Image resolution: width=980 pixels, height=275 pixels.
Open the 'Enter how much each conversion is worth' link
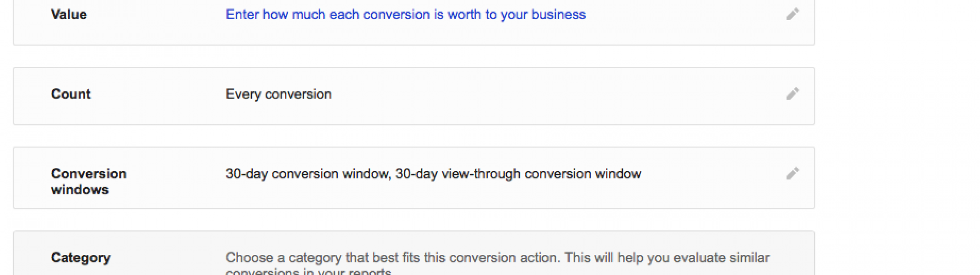click(x=405, y=15)
